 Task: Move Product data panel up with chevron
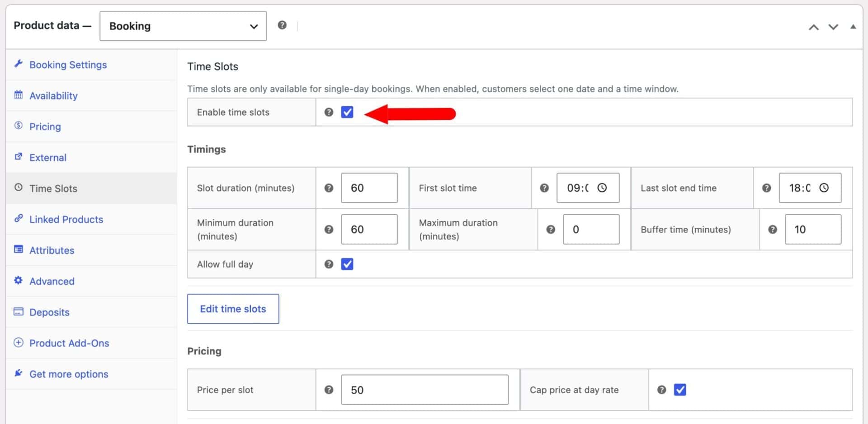click(x=814, y=27)
